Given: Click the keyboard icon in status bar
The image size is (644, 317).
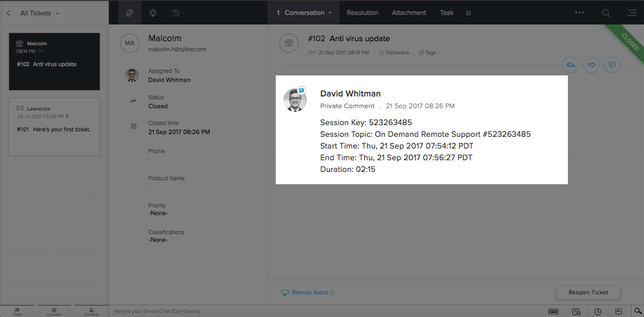Looking at the screenshot, I should coord(553,311).
